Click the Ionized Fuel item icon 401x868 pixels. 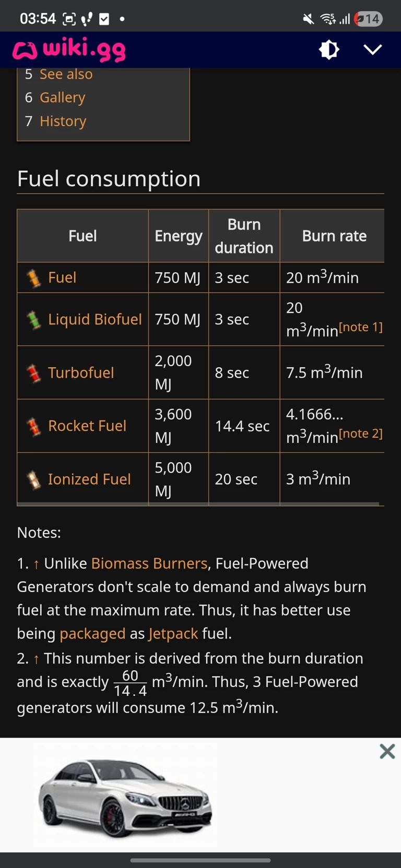point(34,479)
